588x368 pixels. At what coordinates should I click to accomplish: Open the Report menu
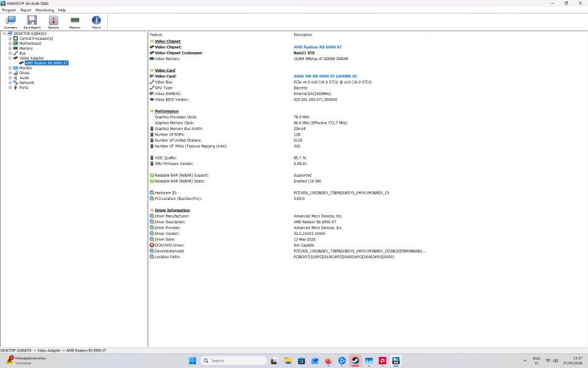pyautogui.click(x=26, y=10)
